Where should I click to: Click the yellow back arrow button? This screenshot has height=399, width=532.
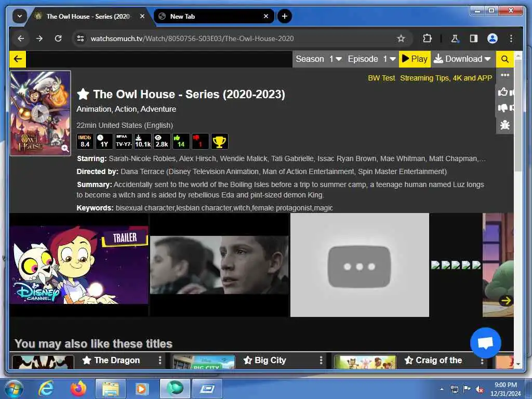coord(18,59)
